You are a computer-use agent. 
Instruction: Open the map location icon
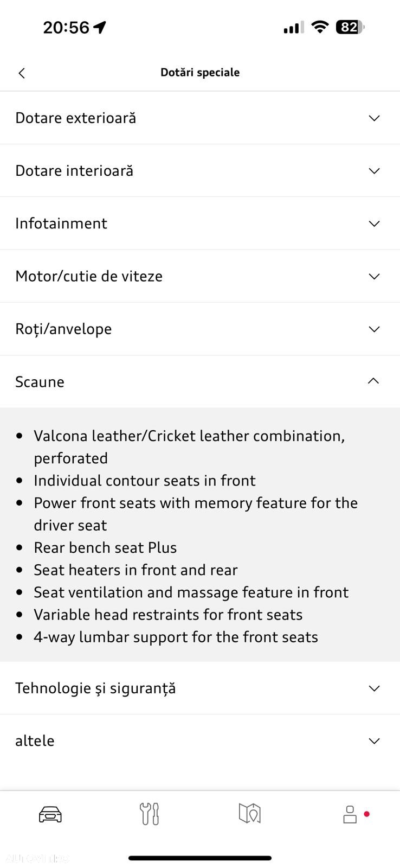tap(250, 814)
